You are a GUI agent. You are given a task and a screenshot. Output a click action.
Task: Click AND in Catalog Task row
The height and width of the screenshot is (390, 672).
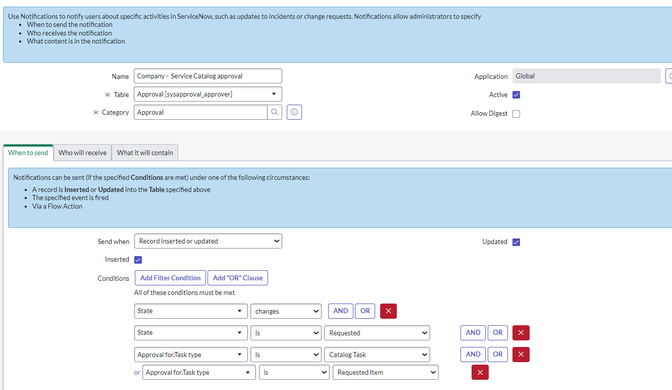coord(473,354)
